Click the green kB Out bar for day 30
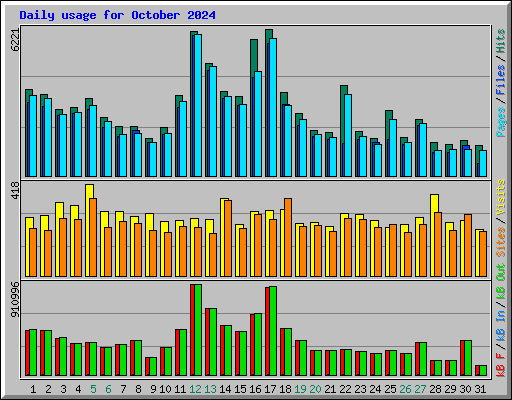Viewport: 512px width, 400px height. 468,358
